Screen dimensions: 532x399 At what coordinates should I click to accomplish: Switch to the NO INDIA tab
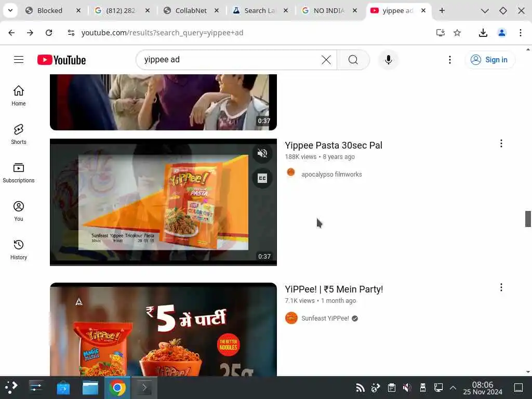(329, 10)
